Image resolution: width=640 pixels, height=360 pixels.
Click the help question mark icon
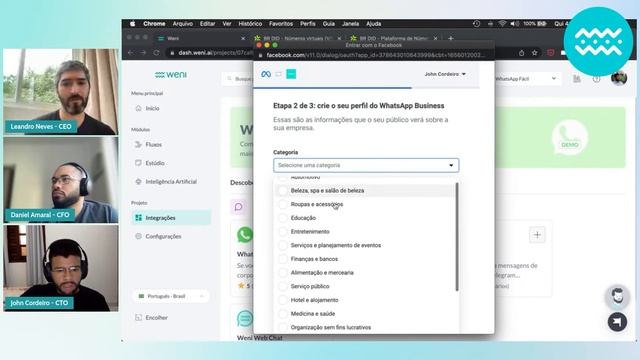pos(596,78)
